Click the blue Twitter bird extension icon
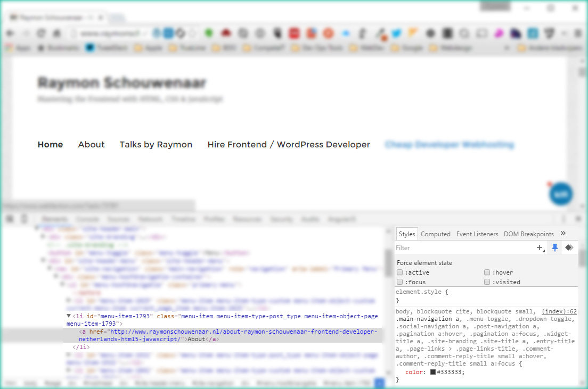Viewport: 588px width, 389px height. [x=396, y=34]
